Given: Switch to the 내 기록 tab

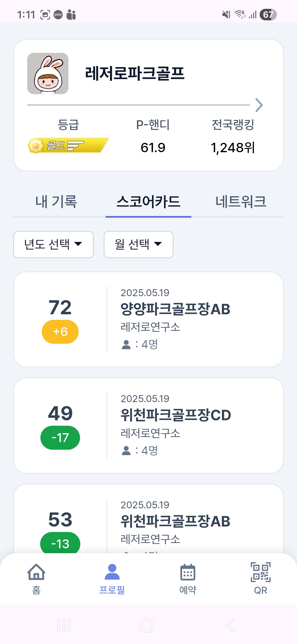Looking at the screenshot, I should [x=56, y=202].
